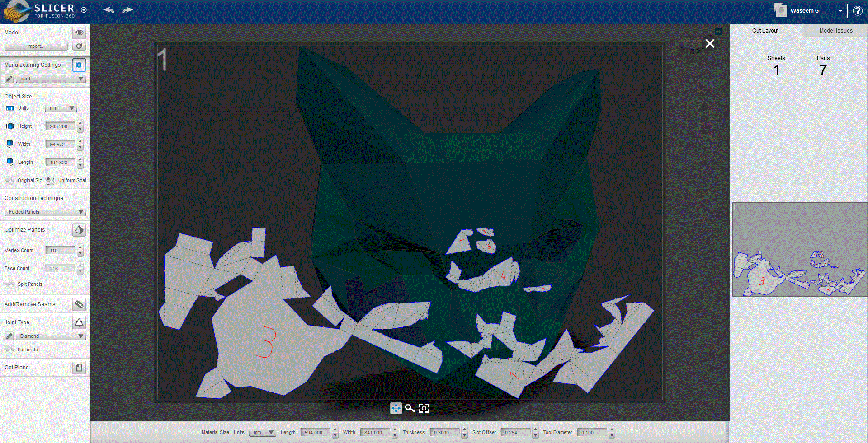The image size is (868, 443).
Task: Click the redo arrow in the header
Action: [x=127, y=10]
